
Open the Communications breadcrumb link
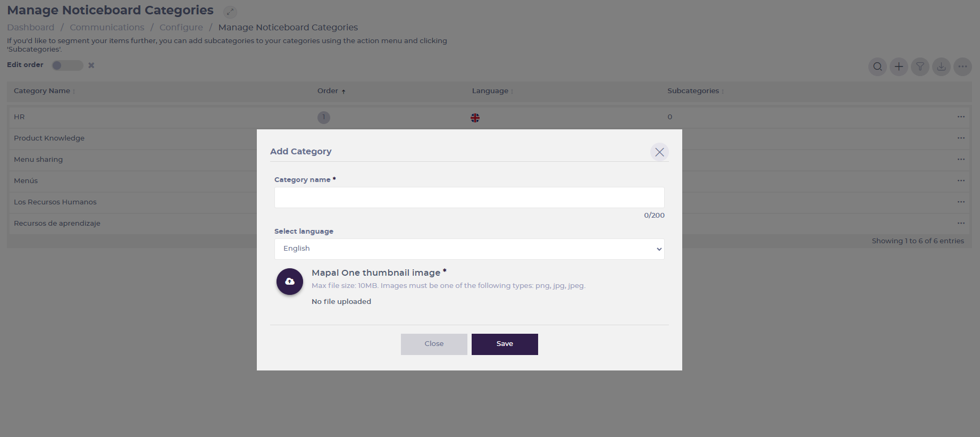(107, 27)
